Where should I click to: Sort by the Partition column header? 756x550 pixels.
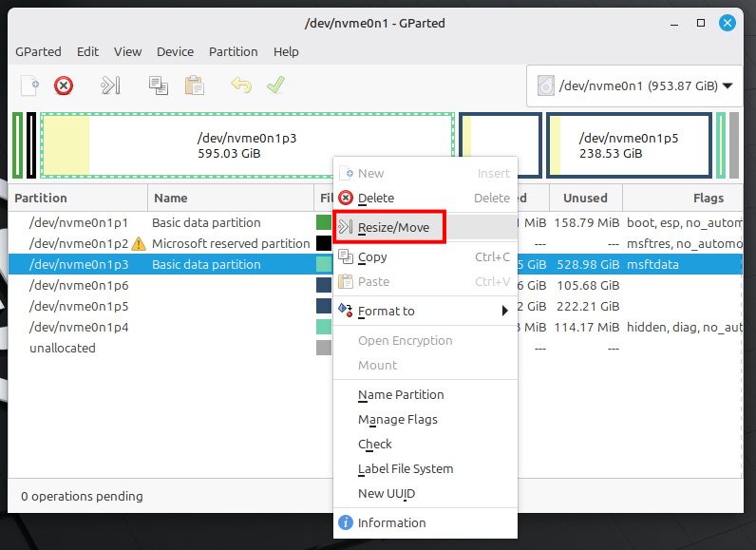click(41, 198)
